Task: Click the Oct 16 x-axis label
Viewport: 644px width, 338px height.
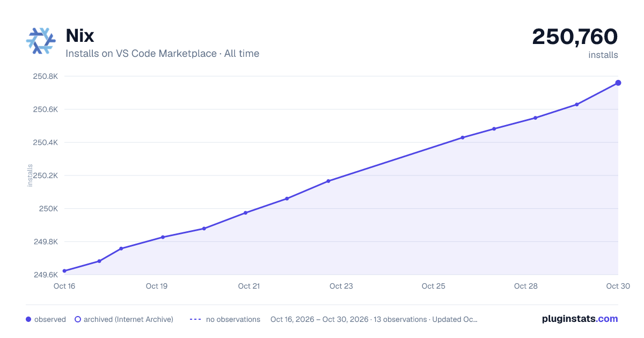Action: pos(64,286)
